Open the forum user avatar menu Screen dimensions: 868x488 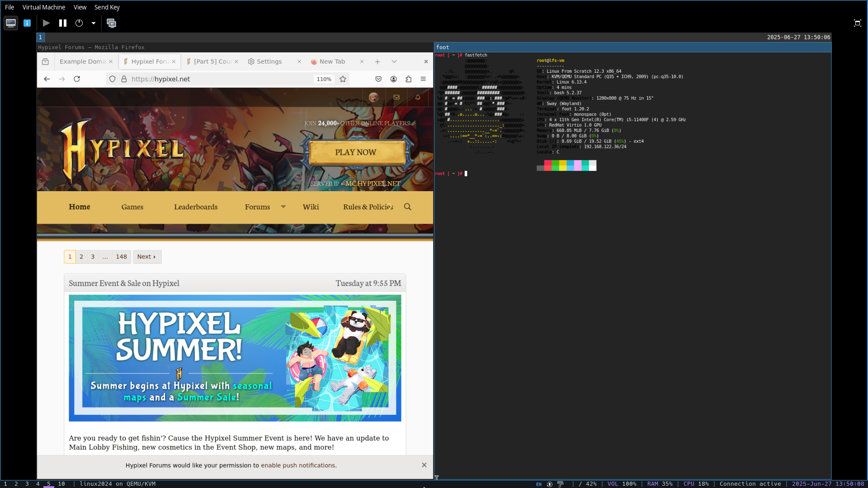pyautogui.click(x=373, y=97)
